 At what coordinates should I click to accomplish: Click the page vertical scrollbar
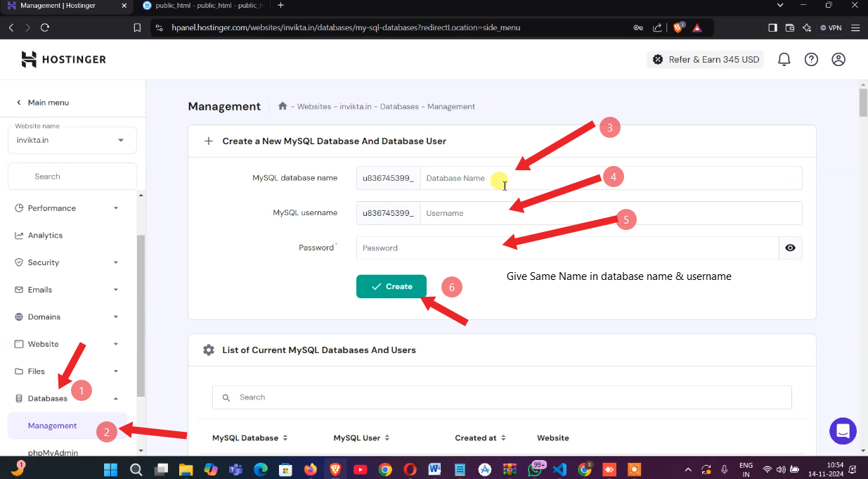click(863, 103)
